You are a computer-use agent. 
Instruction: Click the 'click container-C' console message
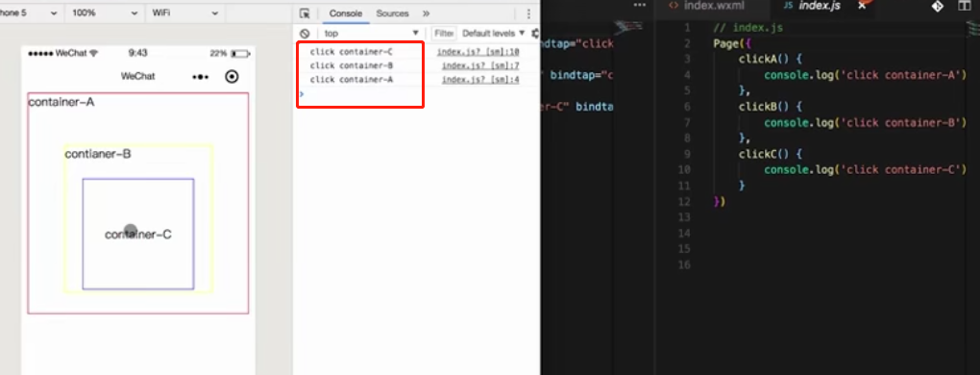[x=352, y=52]
